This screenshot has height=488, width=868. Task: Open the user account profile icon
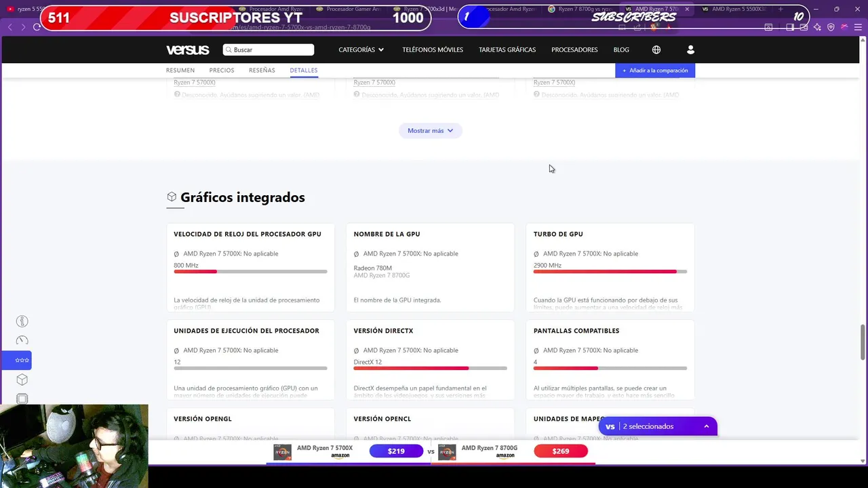pos(690,49)
